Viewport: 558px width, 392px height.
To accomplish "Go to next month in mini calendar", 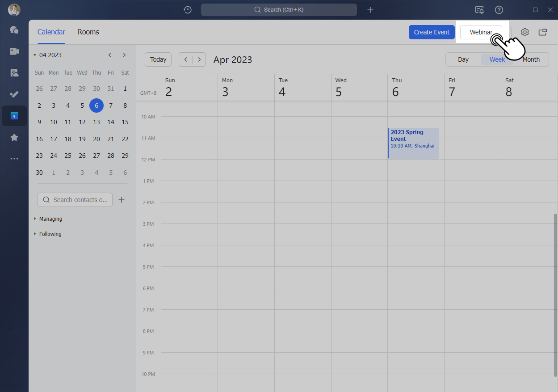I will click(x=124, y=55).
